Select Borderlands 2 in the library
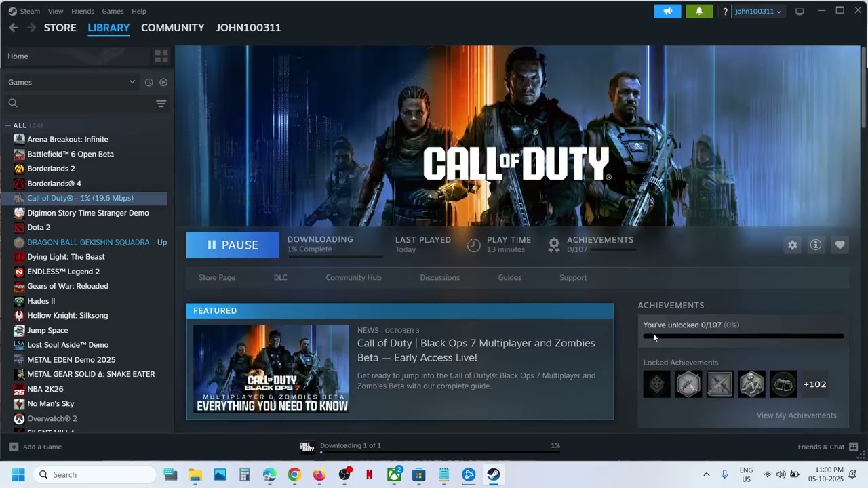 pos(51,168)
